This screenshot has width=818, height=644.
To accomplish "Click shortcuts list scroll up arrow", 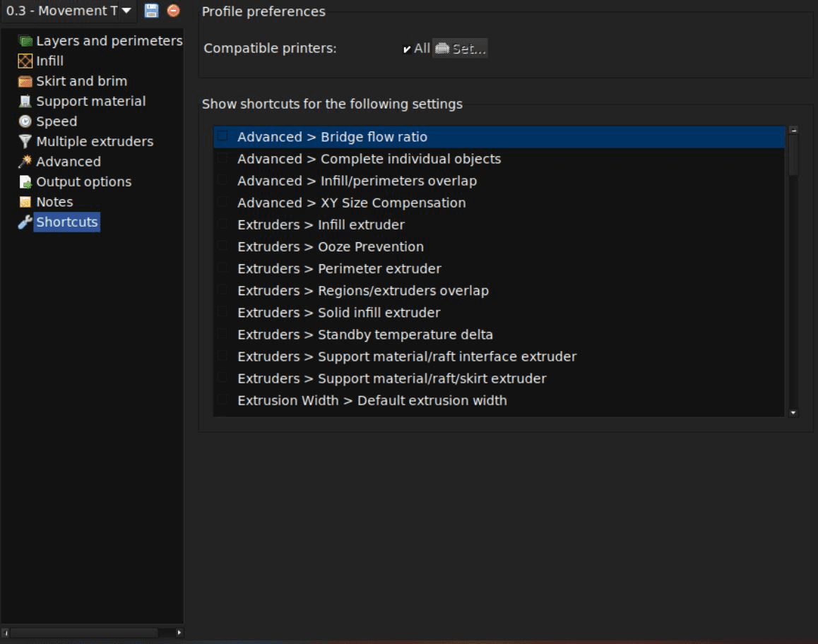I will click(x=793, y=131).
